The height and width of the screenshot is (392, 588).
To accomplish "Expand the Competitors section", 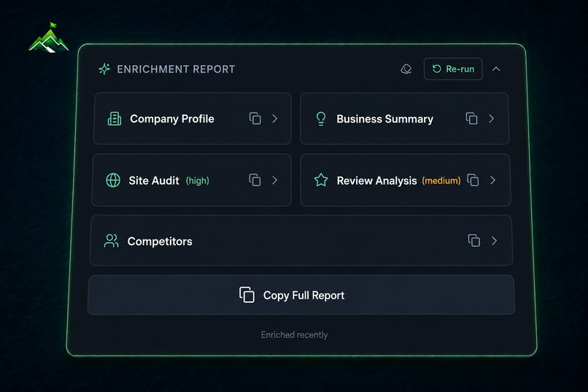I will point(494,240).
